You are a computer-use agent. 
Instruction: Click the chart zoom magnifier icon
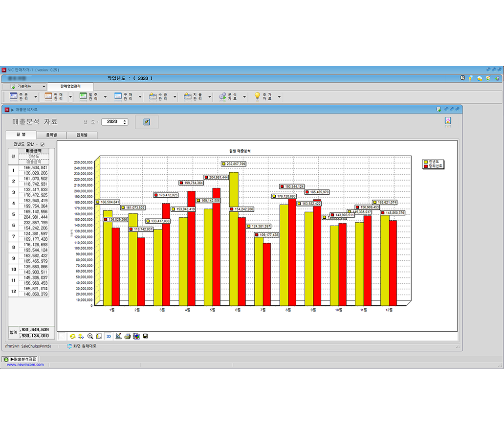(90, 336)
